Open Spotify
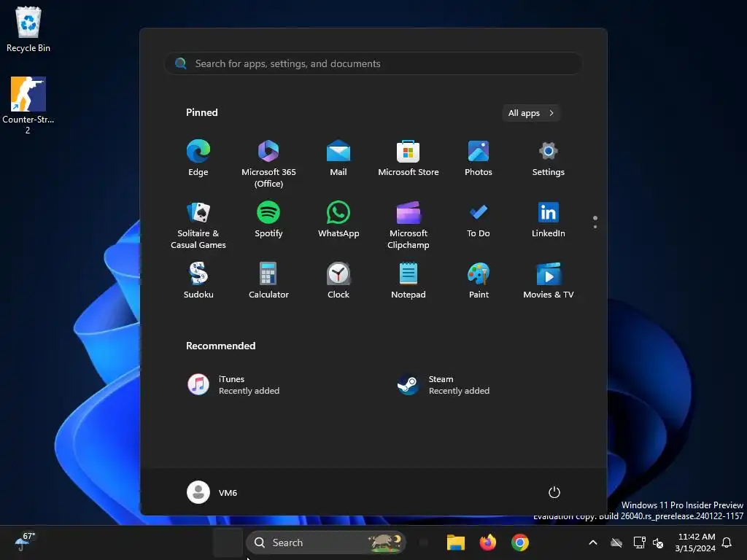The image size is (747, 560). point(268,220)
